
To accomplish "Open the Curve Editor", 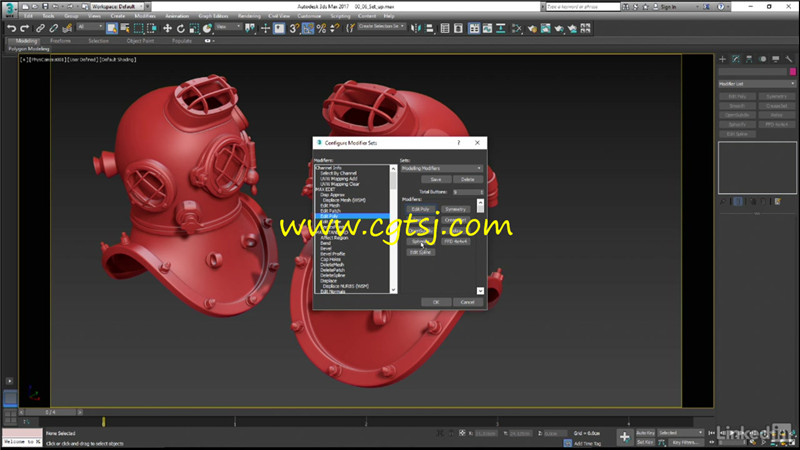I will pos(487,29).
